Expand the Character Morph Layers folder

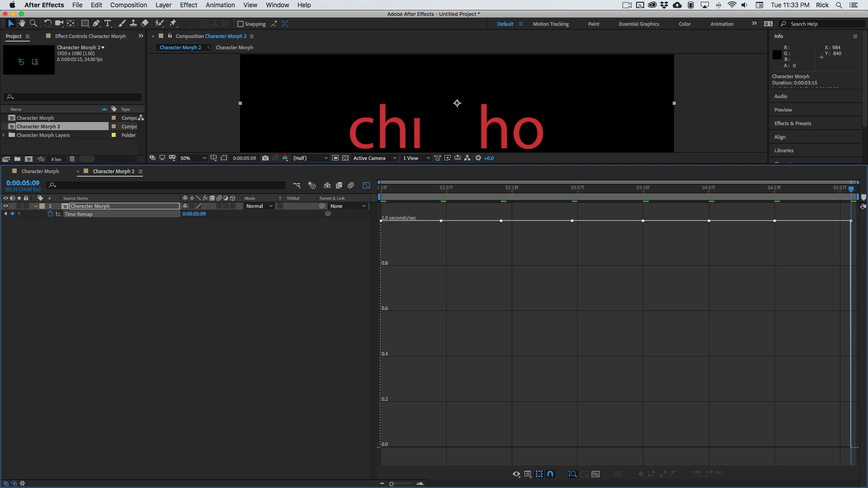pyautogui.click(x=4, y=135)
